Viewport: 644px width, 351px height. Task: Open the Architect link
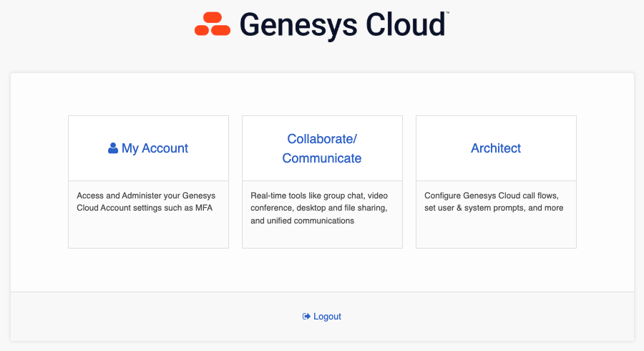[x=496, y=148]
